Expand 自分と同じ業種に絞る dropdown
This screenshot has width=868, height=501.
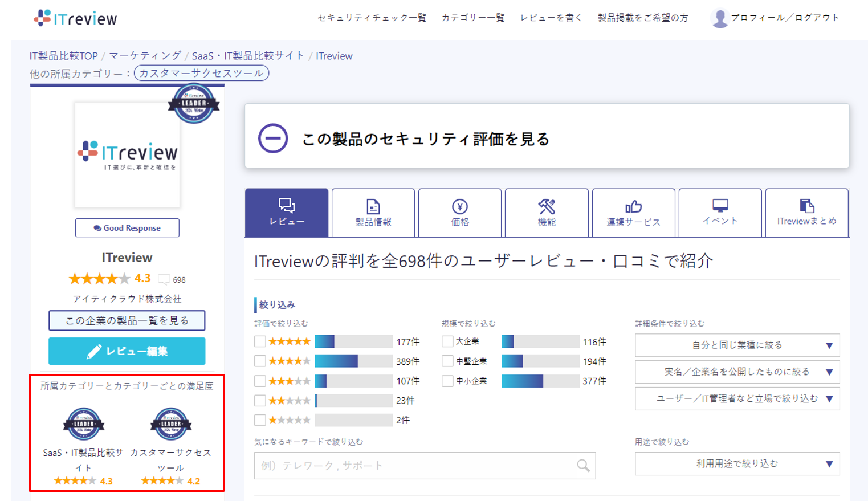click(737, 345)
